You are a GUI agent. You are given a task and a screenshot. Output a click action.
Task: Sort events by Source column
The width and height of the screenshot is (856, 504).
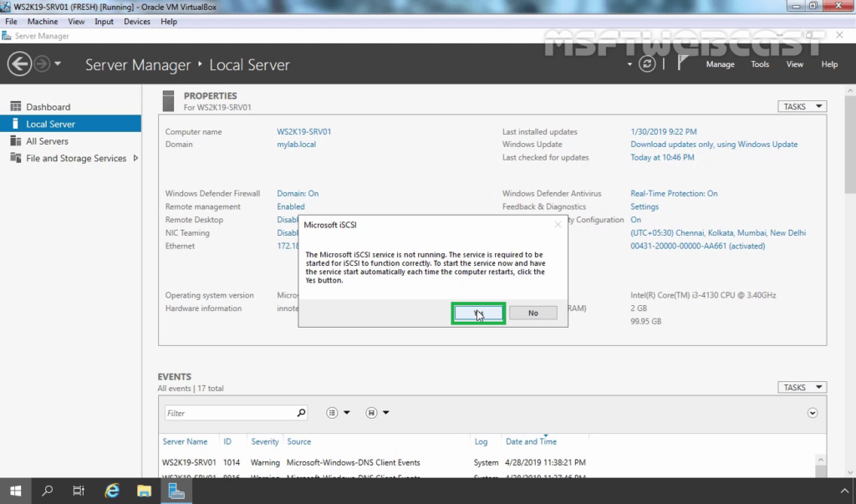point(298,441)
